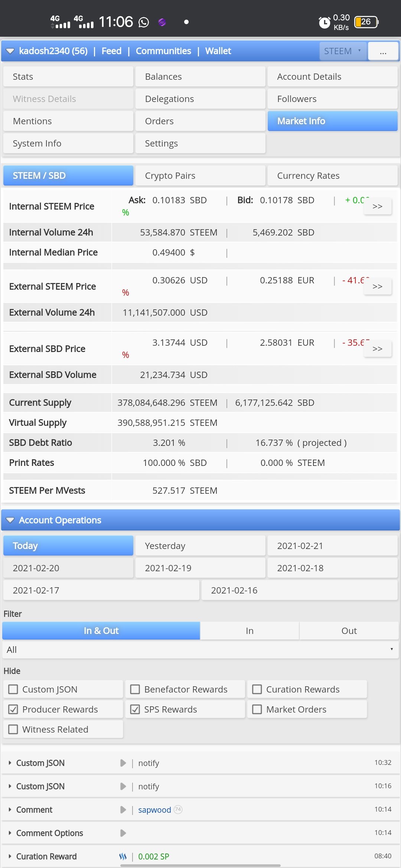Show Yesterday's operations
This screenshot has height=868, width=401.
pos(200,546)
